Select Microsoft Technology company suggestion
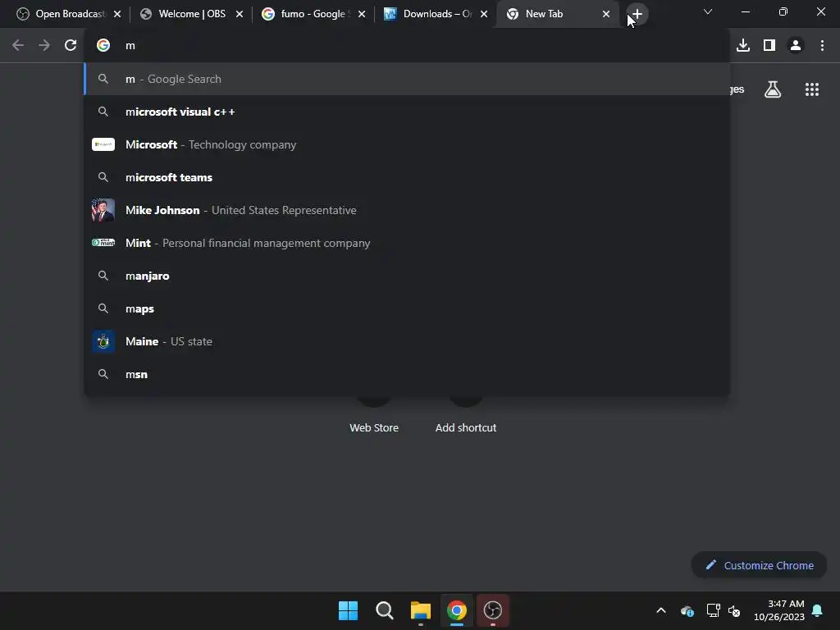The width and height of the screenshot is (840, 630). (407, 144)
